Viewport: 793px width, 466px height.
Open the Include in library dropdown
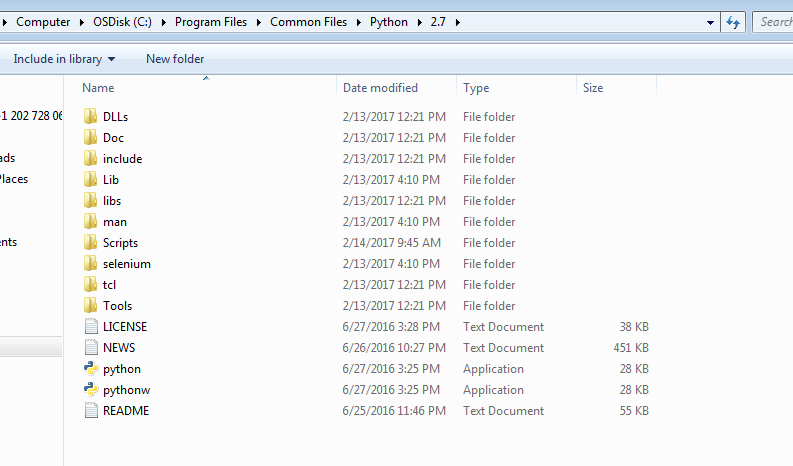coord(64,59)
